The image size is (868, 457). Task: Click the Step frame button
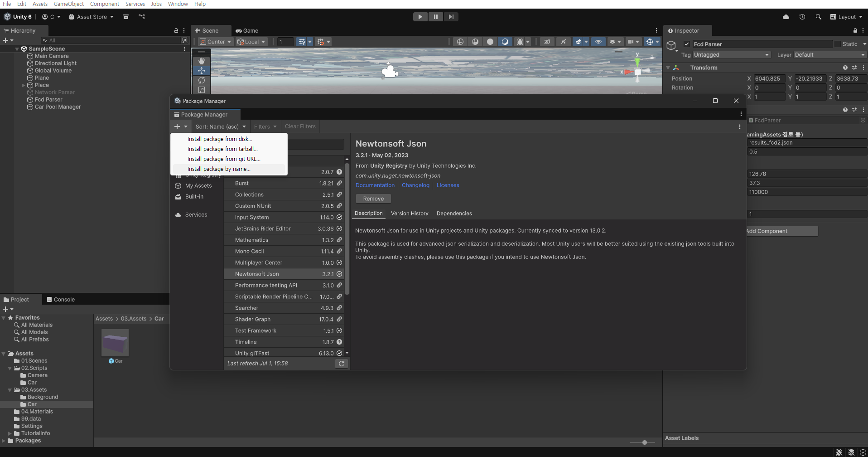451,17
